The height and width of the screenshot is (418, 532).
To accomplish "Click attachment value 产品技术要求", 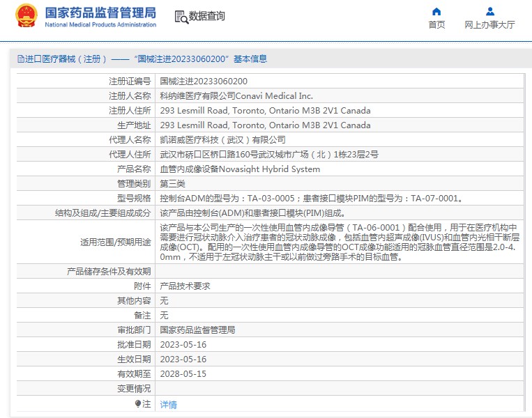I will click(x=185, y=286).
